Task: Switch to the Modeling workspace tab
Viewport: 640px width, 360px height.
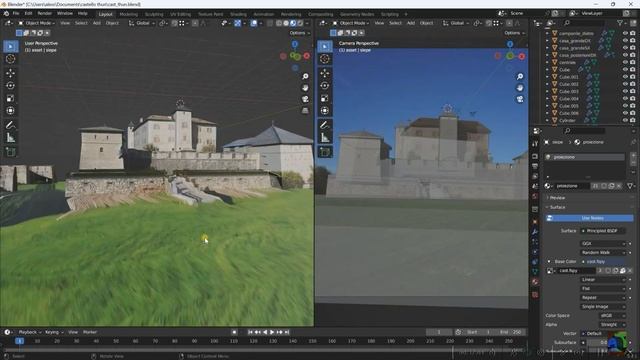Action: (129, 14)
